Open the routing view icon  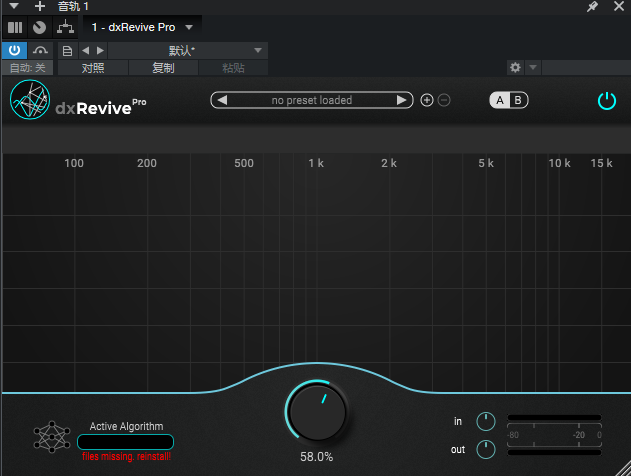[x=65, y=27]
